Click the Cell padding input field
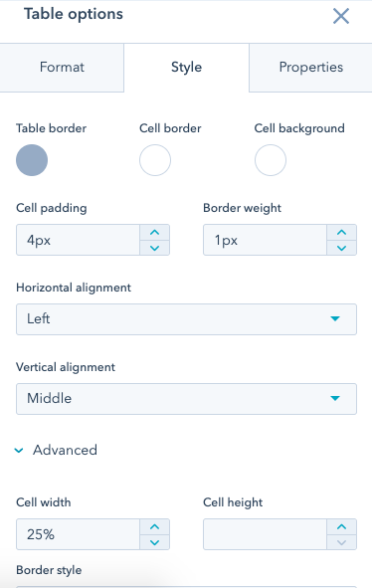This screenshot has height=588, width=372. pos(78,240)
